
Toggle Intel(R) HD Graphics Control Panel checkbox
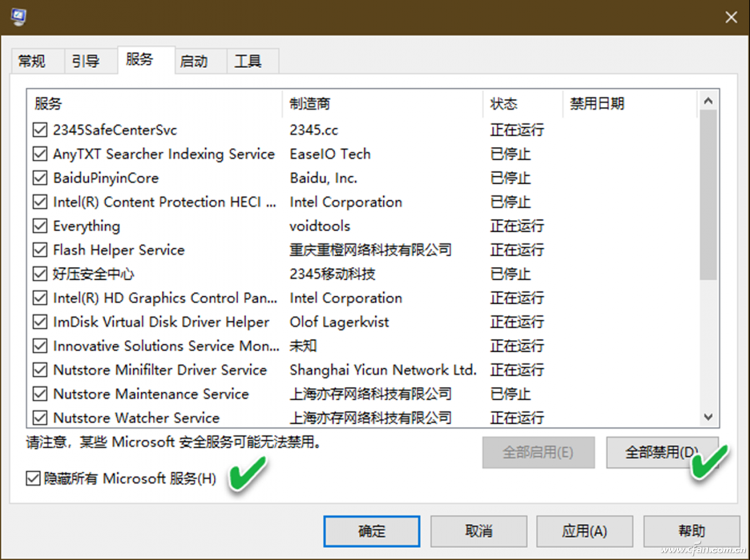click(40, 298)
